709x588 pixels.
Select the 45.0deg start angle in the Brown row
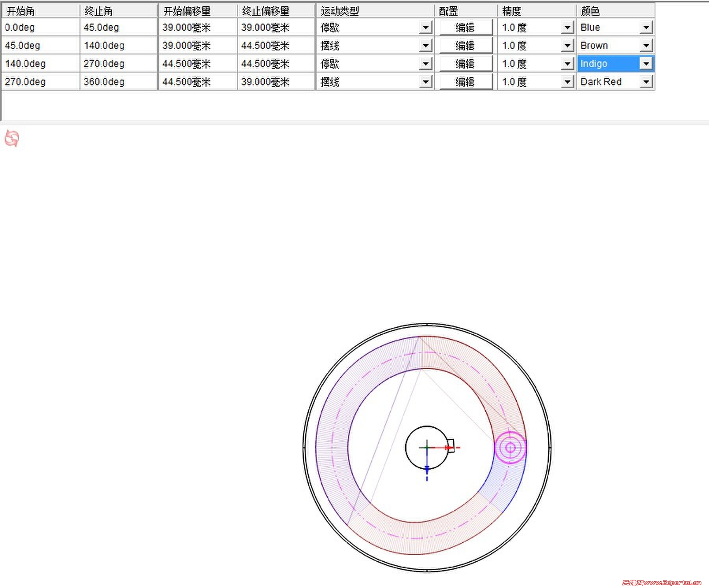[40, 46]
